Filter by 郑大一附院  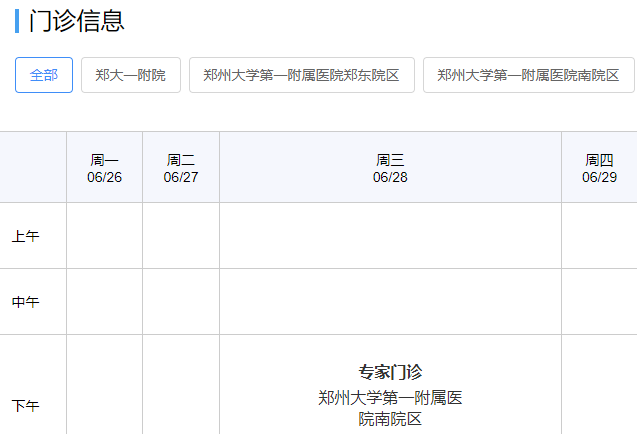[x=130, y=75]
